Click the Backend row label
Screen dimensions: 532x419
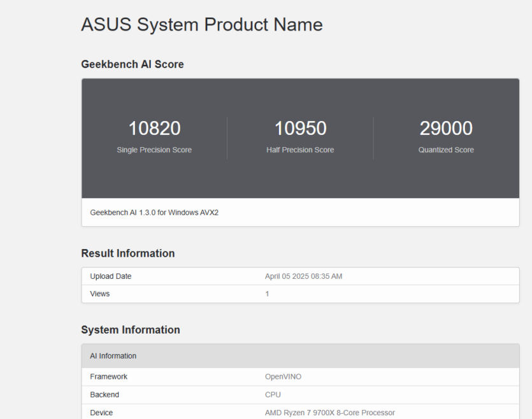click(x=104, y=395)
